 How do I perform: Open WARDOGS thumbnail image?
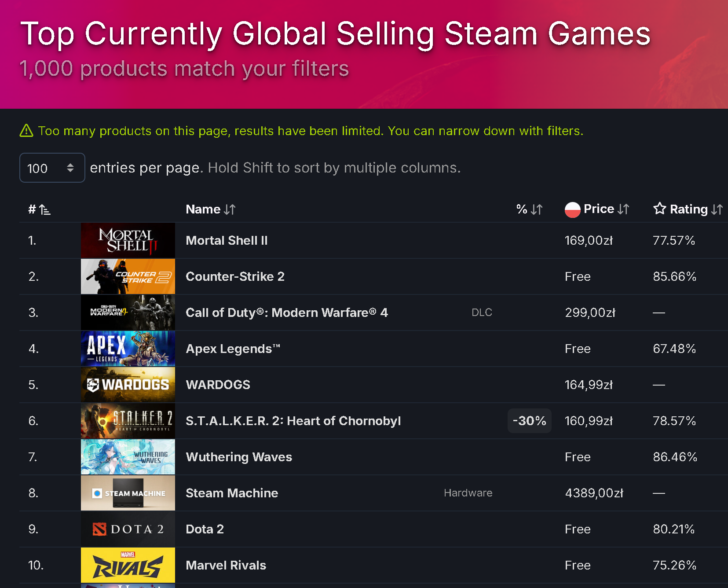click(x=128, y=385)
